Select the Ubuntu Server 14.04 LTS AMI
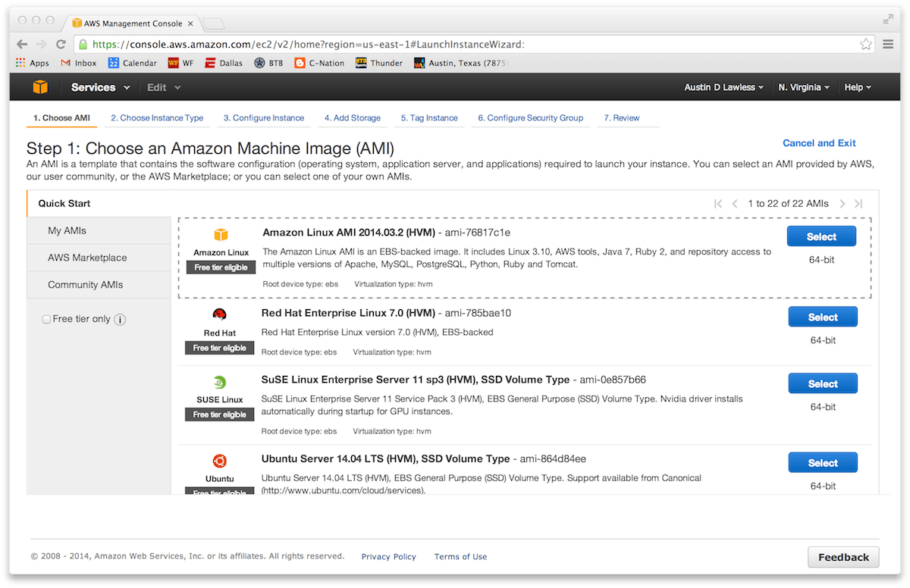Viewport: 910px width, 588px height. 823,462
